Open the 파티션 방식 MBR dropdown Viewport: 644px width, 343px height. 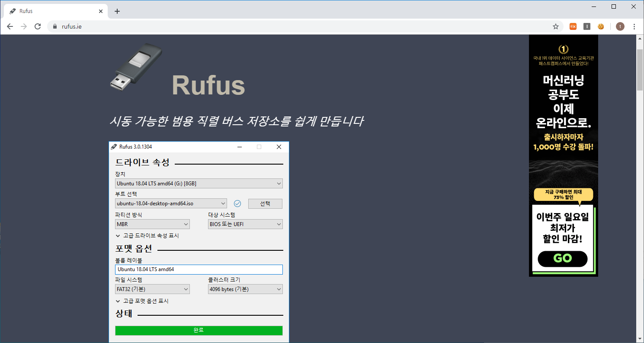pyautogui.click(x=152, y=224)
